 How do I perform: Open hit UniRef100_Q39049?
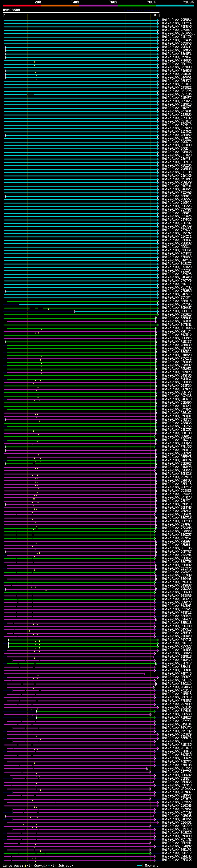tap(177, 30)
